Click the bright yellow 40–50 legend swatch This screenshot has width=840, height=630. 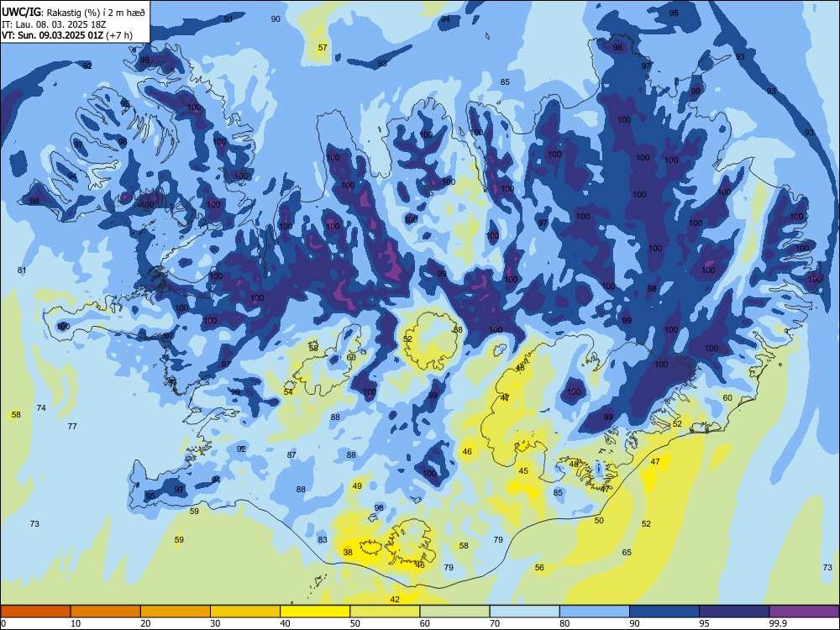(x=315, y=612)
